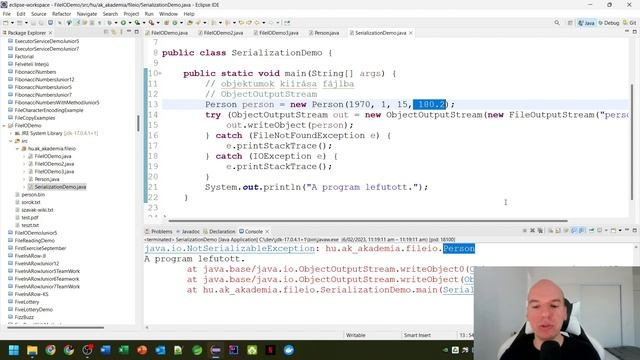Open the Run button dropdown arrow
640x360 pixels.
pos(129,23)
